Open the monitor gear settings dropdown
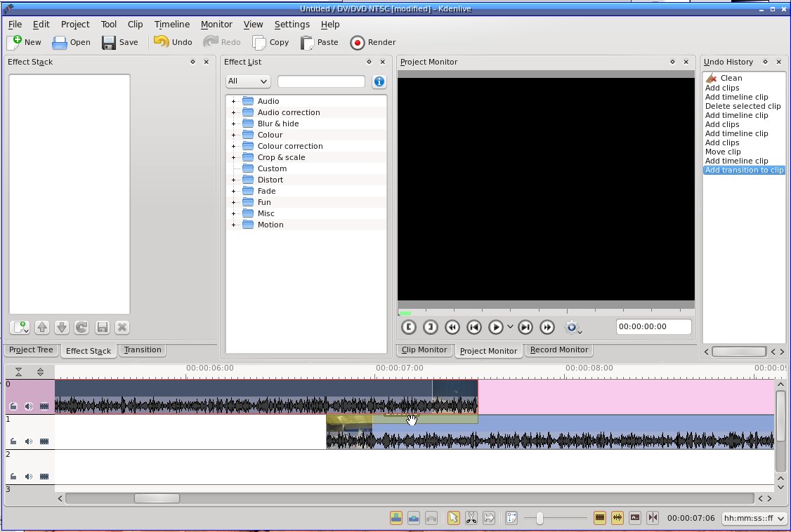The height and width of the screenshot is (532, 791). (x=573, y=328)
